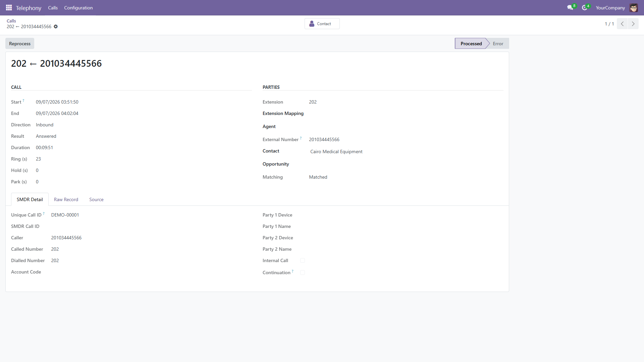Click the Duration value 00:09:51
This screenshot has width=644, height=362.
point(44,147)
